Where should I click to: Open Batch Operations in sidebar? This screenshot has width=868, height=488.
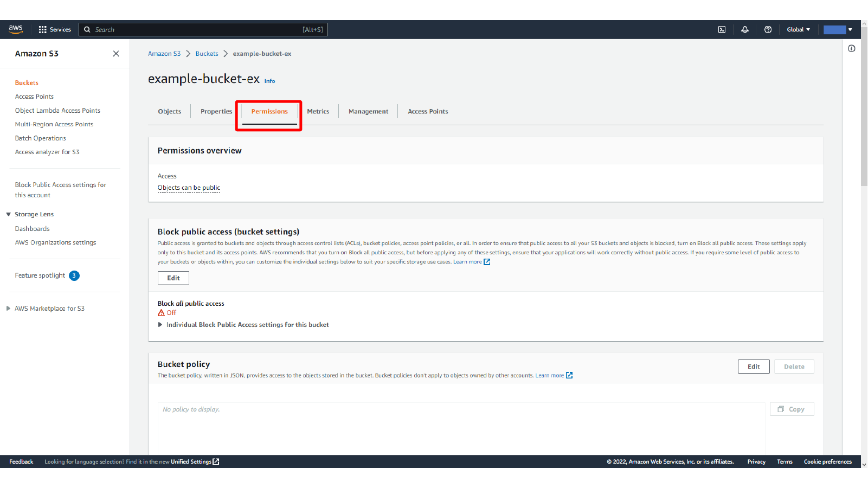point(40,138)
